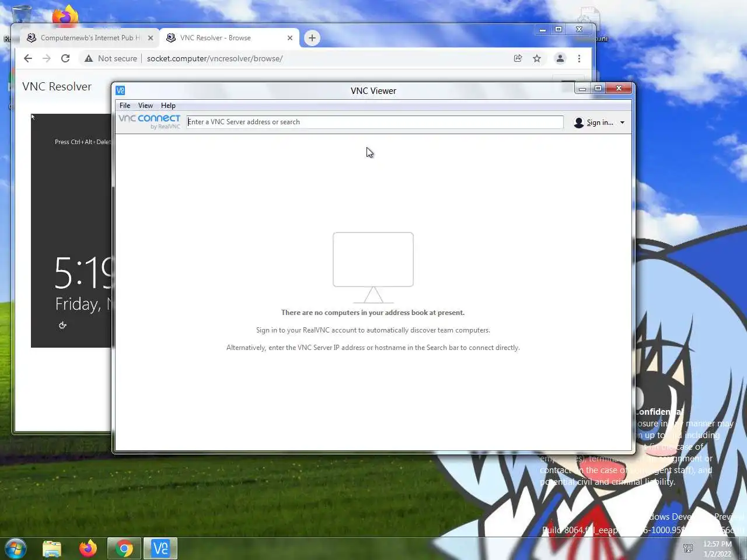Open the Windows Start menu
This screenshot has width=747, height=560.
pyautogui.click(x=16, y=548)
